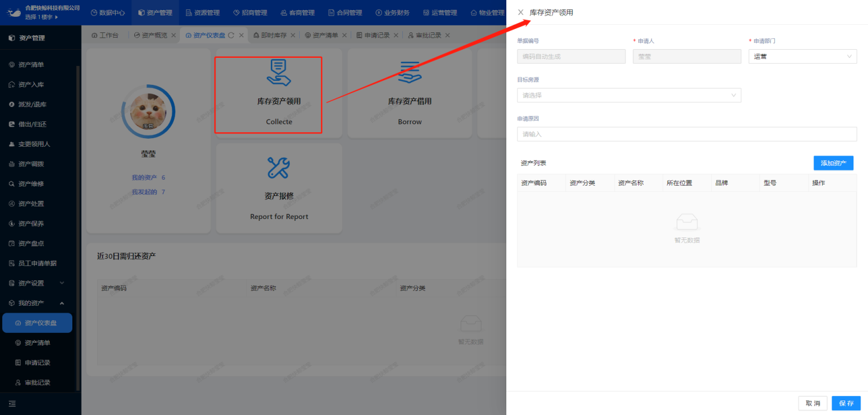Switch to the 即时库存 tab
Viewport: 868px width, 415px height.
(x=270, y=35)
